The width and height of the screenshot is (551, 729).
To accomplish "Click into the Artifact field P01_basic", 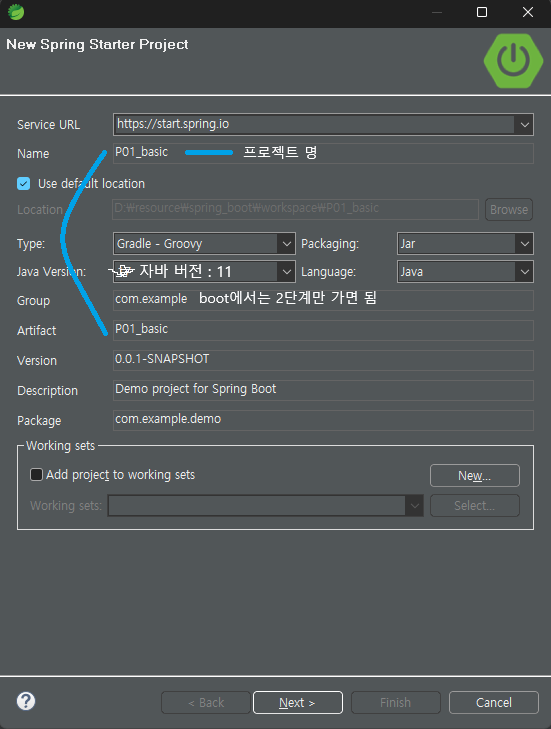I will [323, 330].
